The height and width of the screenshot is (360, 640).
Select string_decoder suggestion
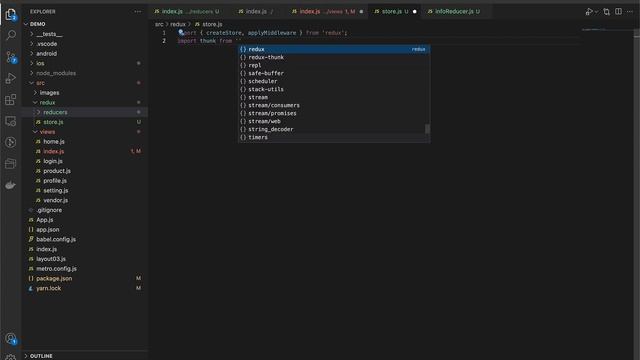pyautogui.click(x=334, y=129)
